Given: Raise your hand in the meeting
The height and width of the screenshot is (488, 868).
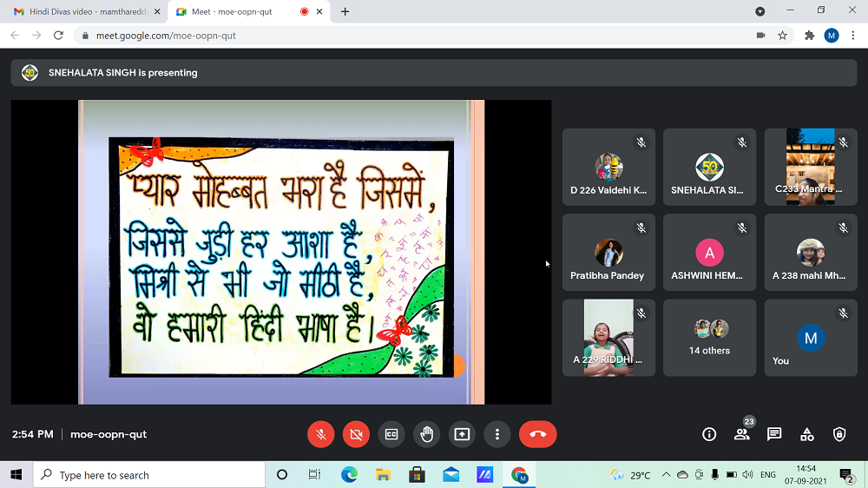Looking at the screenshot, I should (x=426, y=434).
